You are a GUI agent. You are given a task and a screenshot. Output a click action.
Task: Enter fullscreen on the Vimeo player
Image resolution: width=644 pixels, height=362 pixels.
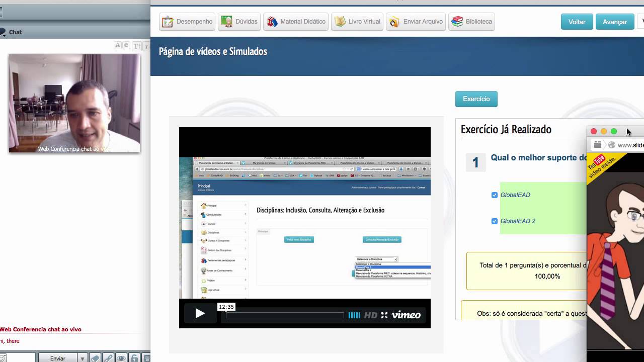(x=384, y=315)
